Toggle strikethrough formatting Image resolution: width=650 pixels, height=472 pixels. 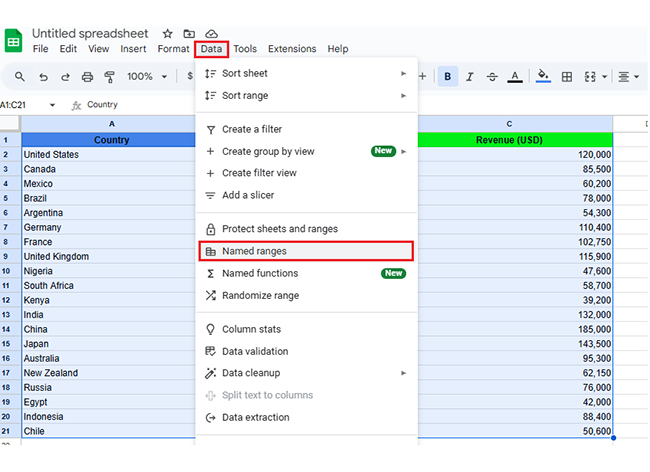[x=491, y=77]
